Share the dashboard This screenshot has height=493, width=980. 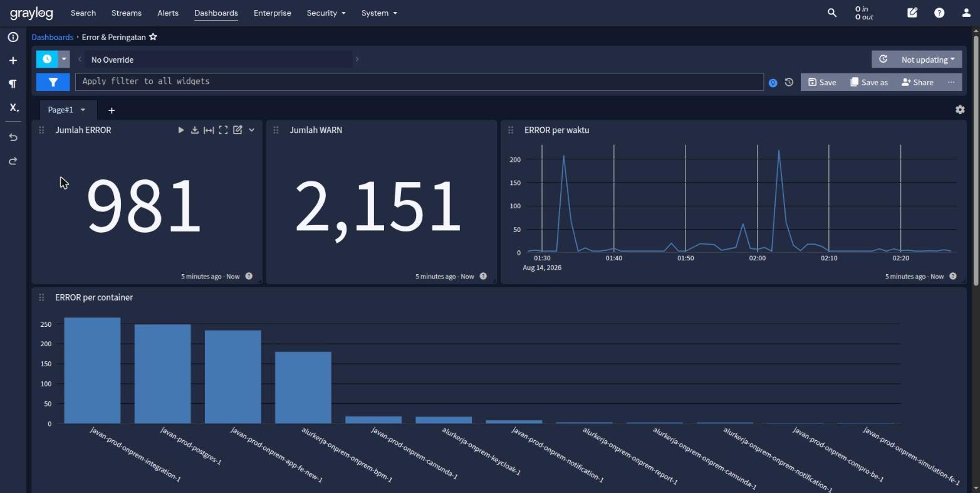(x=917, y=82)
